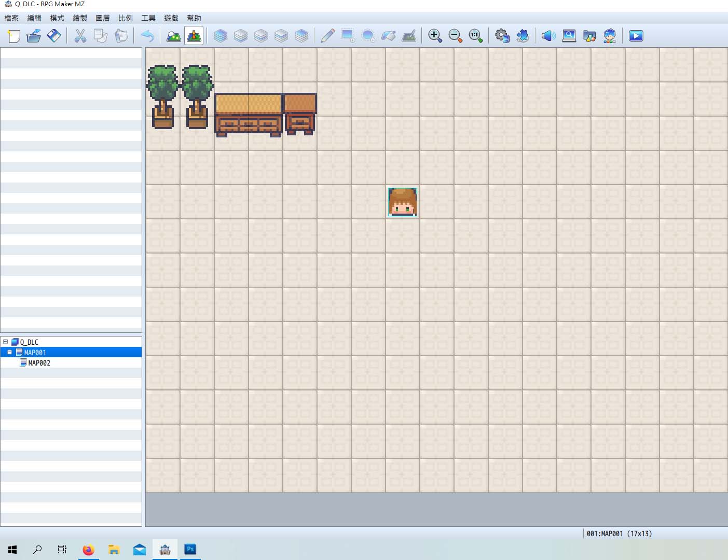The image size is (728, 560).
Task: Select the Pencil drawing tool
Action: (x=327, y=36)
